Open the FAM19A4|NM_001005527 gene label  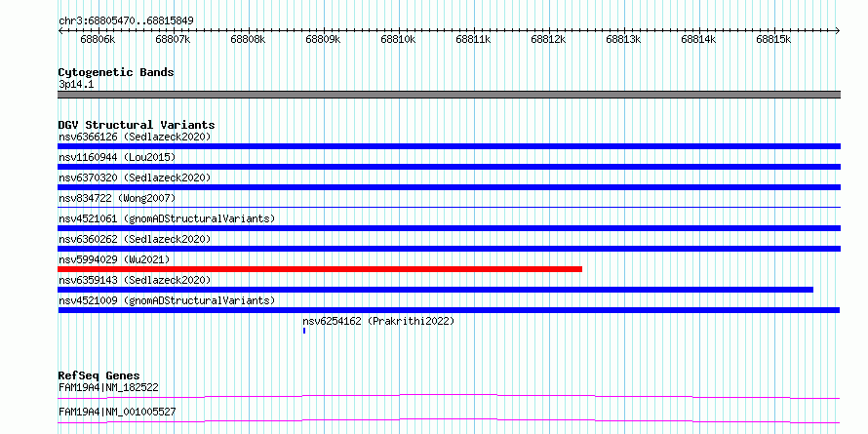117,412
